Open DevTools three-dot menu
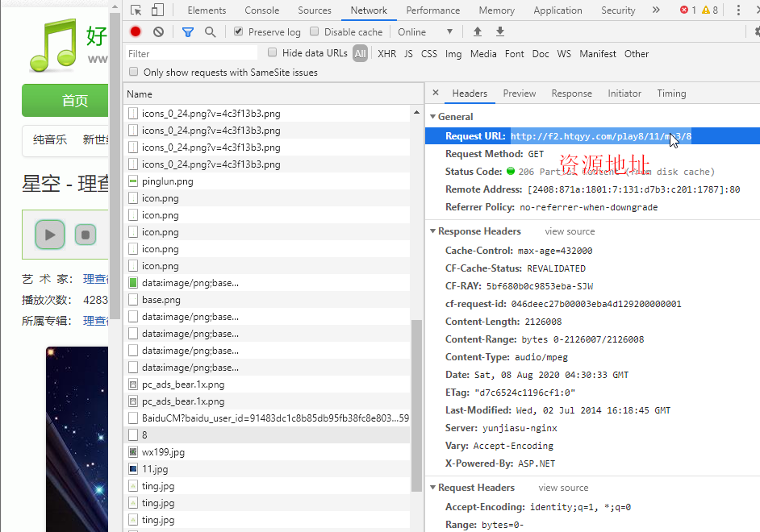Screen dimensions: 760x532 tap(738, 10)
